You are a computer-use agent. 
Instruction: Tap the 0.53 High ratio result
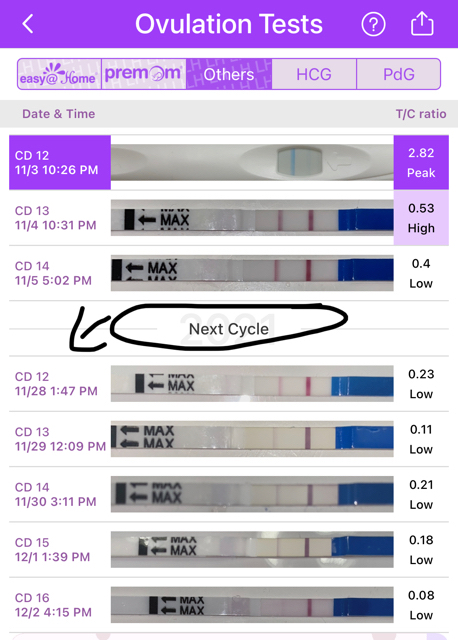tap(421, 218)
